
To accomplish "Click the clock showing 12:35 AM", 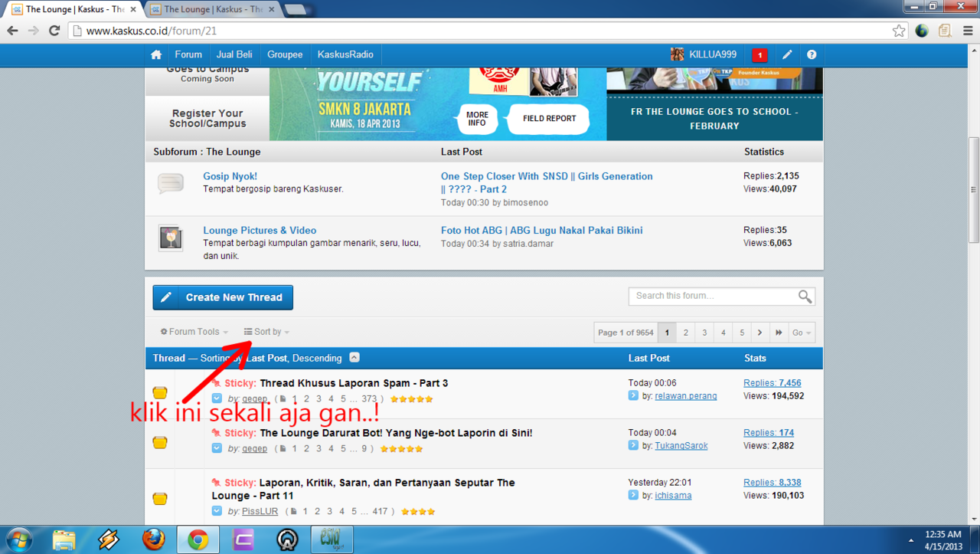I will coord(942,535).
